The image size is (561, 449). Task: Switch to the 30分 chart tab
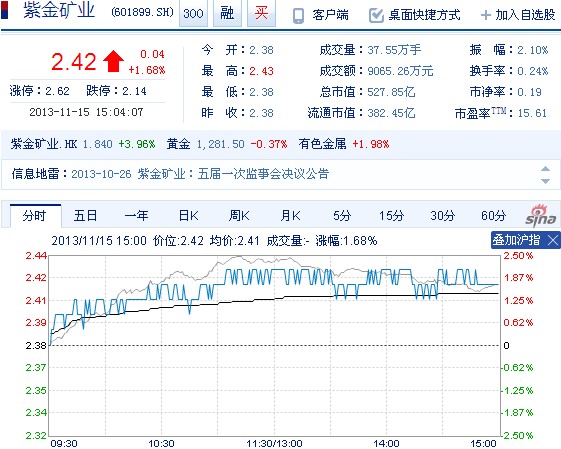[x=443, y=216]
